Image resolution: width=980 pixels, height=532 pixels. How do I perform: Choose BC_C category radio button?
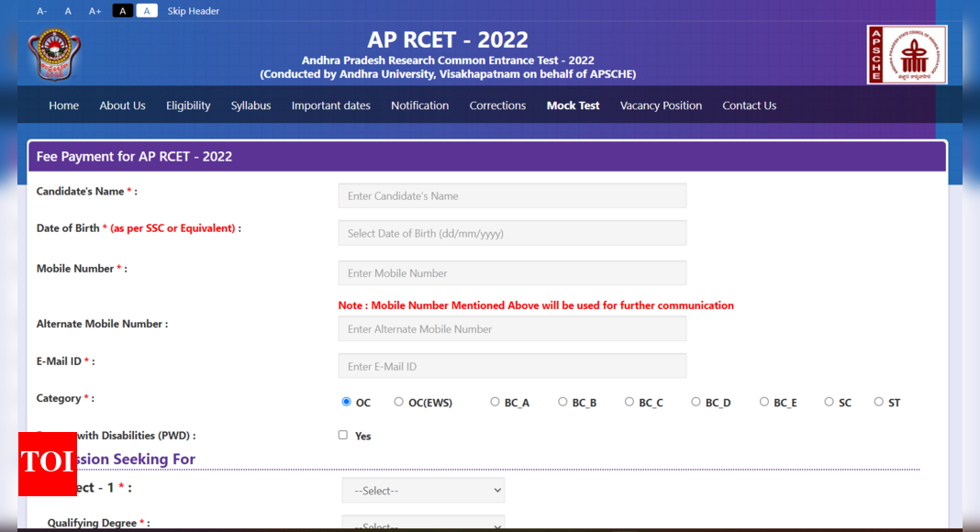click(629, 402)
